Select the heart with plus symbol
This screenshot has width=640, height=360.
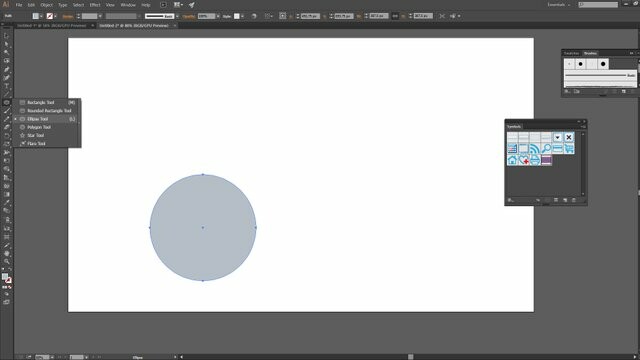[524, 160]
